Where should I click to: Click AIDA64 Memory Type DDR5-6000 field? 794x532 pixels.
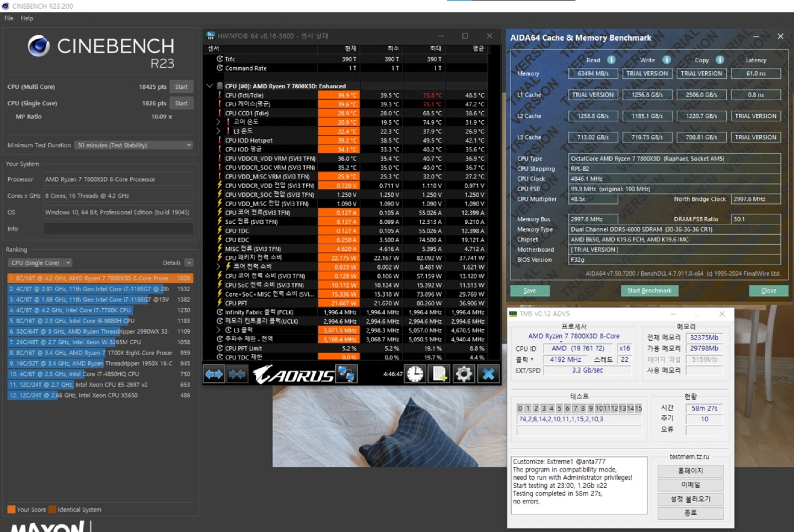675,229
